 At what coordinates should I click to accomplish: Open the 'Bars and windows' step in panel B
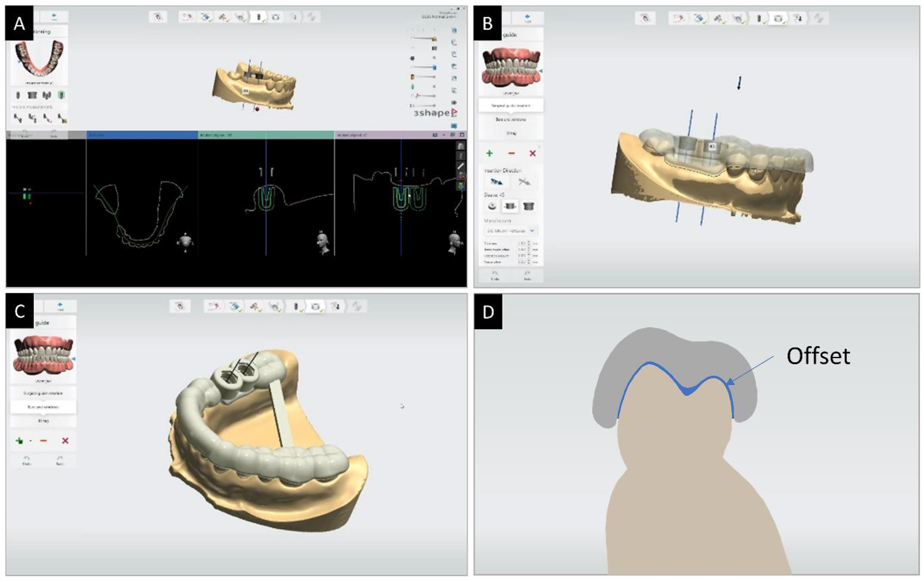click(511, 119)
